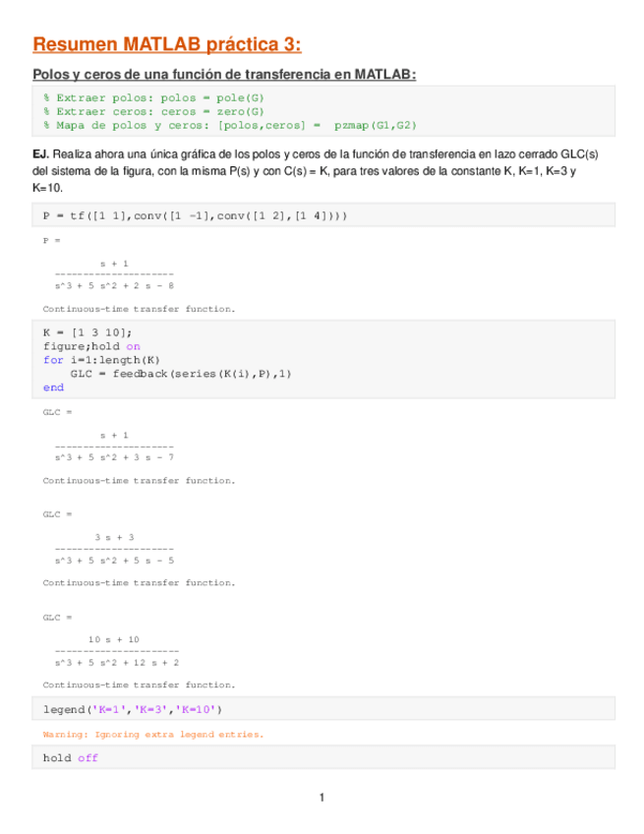Click the pzmap(G1,G2) comment line
The width and height of the screenshot is (644, 834).
point(230,126)
